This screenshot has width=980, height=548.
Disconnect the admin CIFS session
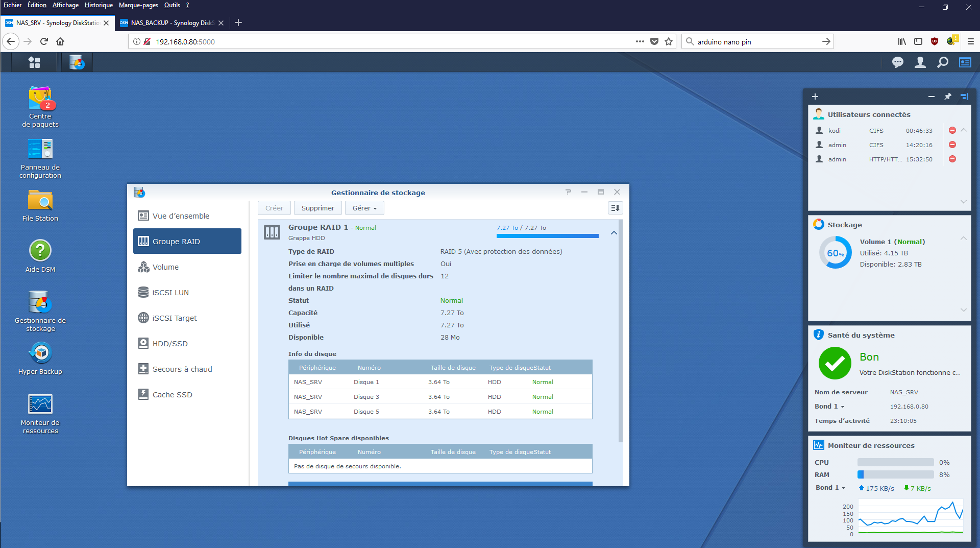pos(952,145)
